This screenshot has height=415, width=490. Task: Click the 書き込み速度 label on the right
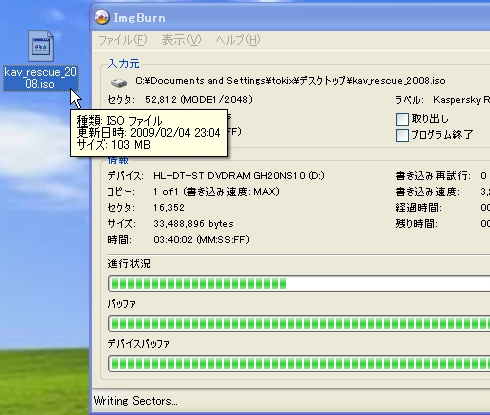click(x=427, y=192)
